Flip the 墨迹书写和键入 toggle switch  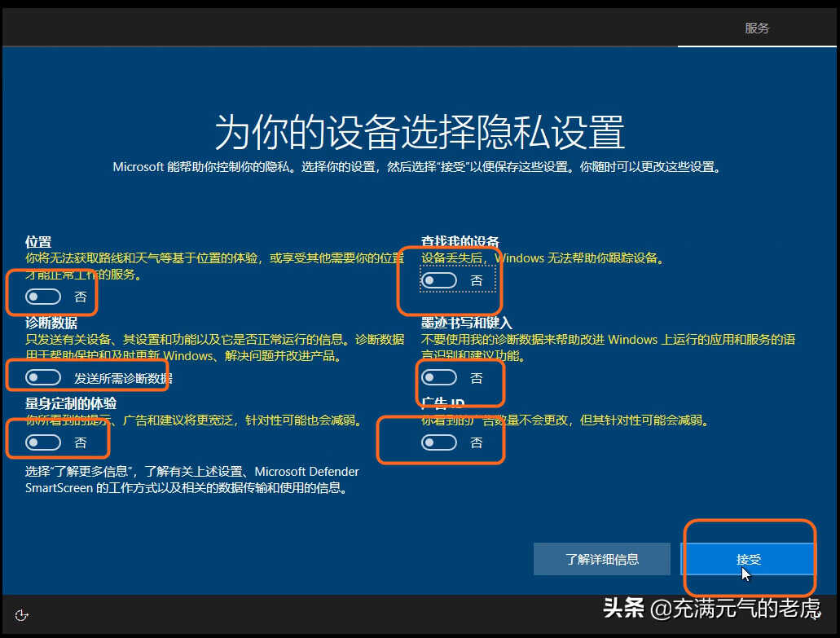click(x=439, y=377)
